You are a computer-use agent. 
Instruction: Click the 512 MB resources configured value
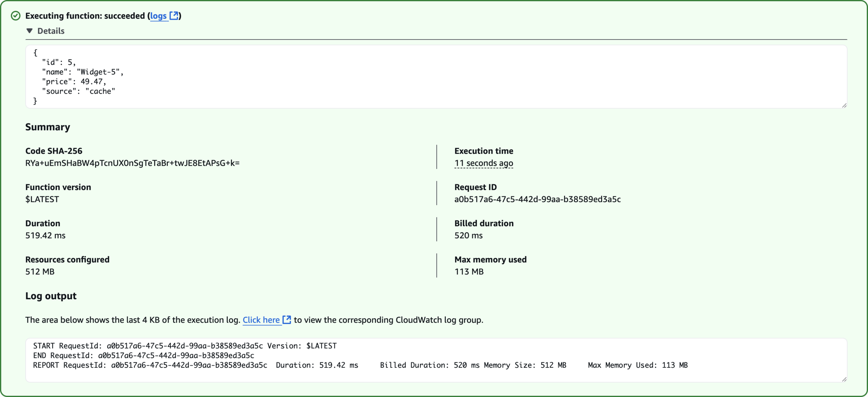pyautogui.click(x=40, y=272)
